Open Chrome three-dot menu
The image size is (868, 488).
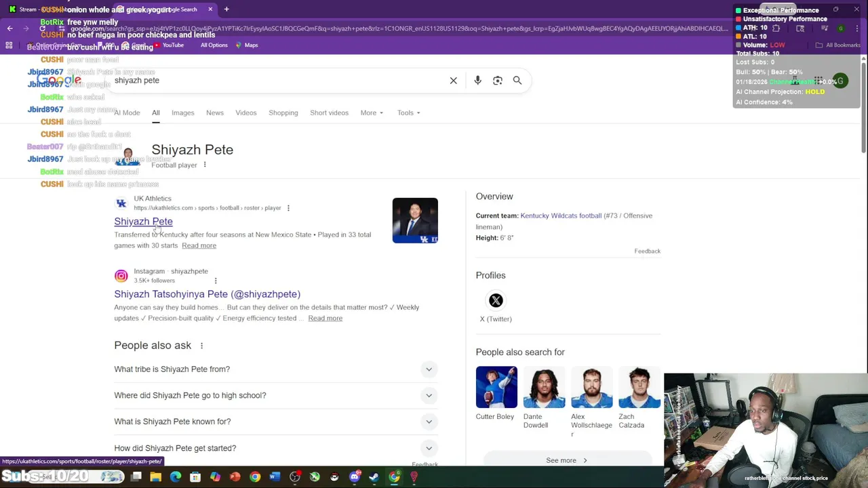(858, 28)
